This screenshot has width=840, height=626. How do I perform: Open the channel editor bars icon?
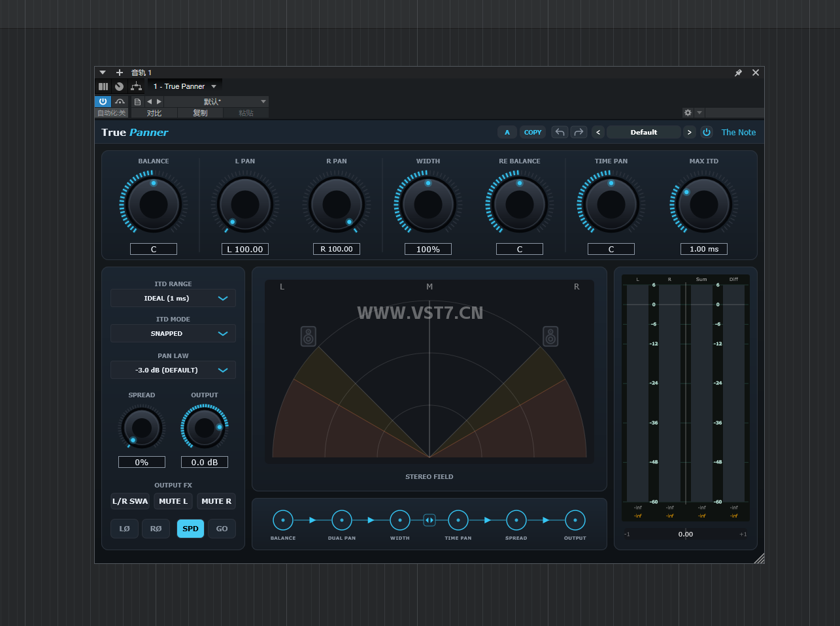coord(103,86)
